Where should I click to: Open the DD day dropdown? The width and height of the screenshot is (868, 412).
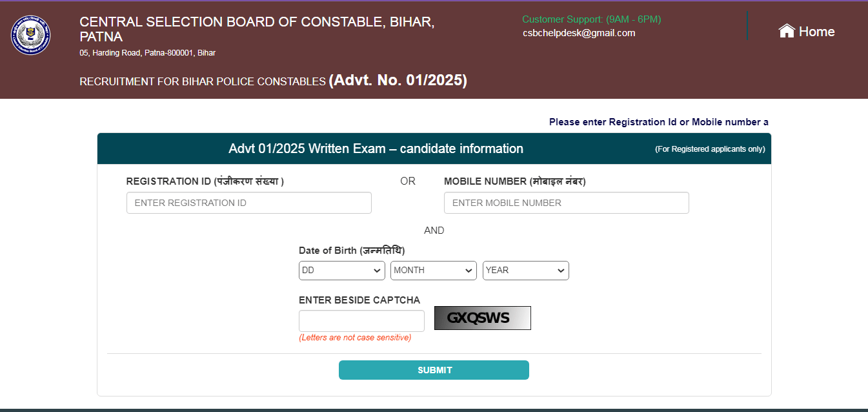[341, 271]
